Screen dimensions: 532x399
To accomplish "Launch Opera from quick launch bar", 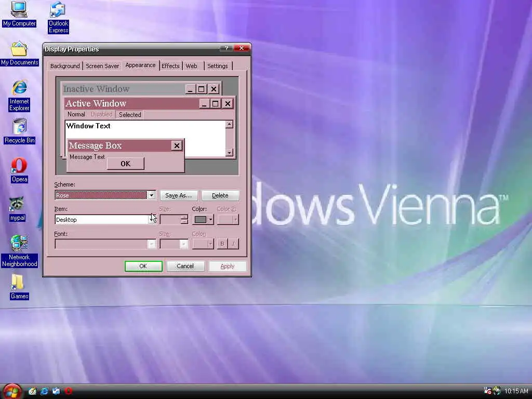I will point(69,391).
